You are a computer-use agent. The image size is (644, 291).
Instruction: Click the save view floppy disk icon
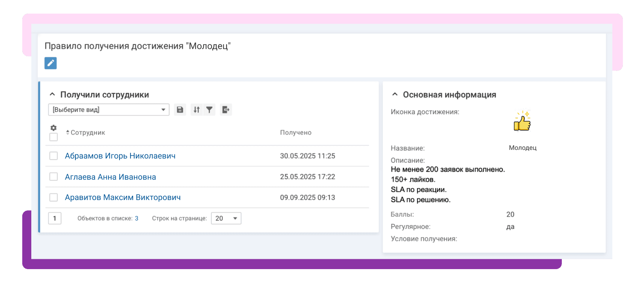point(180,110)
